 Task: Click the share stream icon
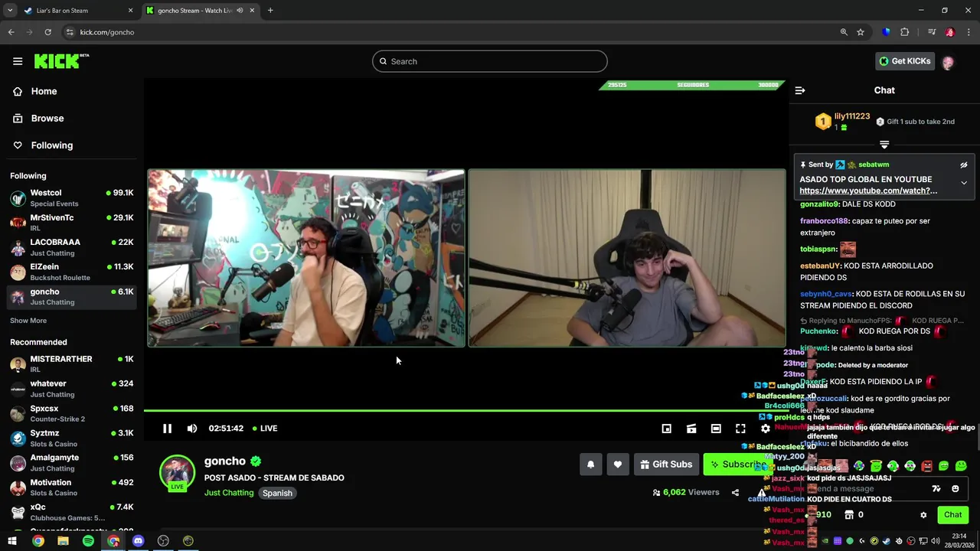[735, 493]
